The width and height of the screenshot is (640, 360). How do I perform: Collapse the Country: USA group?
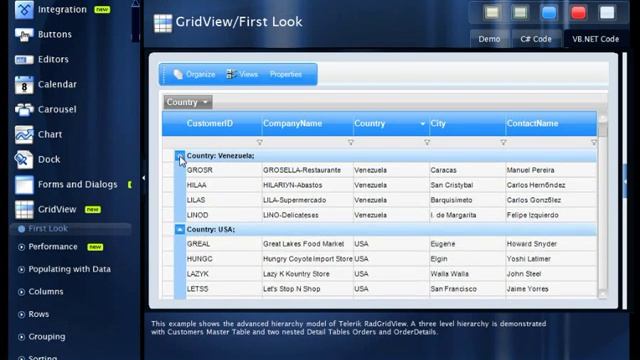[x=180, y=229]
